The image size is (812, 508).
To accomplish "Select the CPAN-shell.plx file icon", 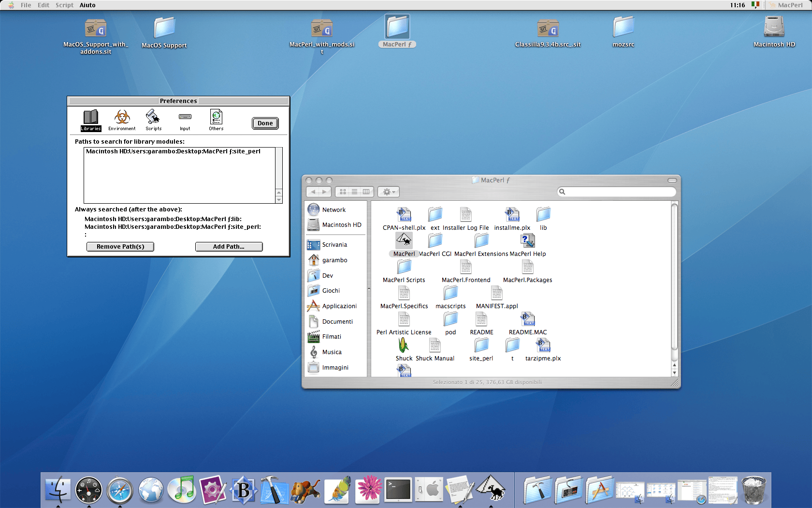I will click(x=404, y=214).
